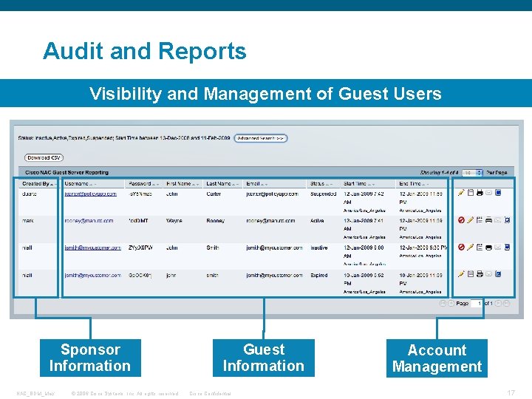Image resolution: width=532 pixels, height=399 pixels.
Task: Email account details in the Inactive row
Action: (498, 248)
